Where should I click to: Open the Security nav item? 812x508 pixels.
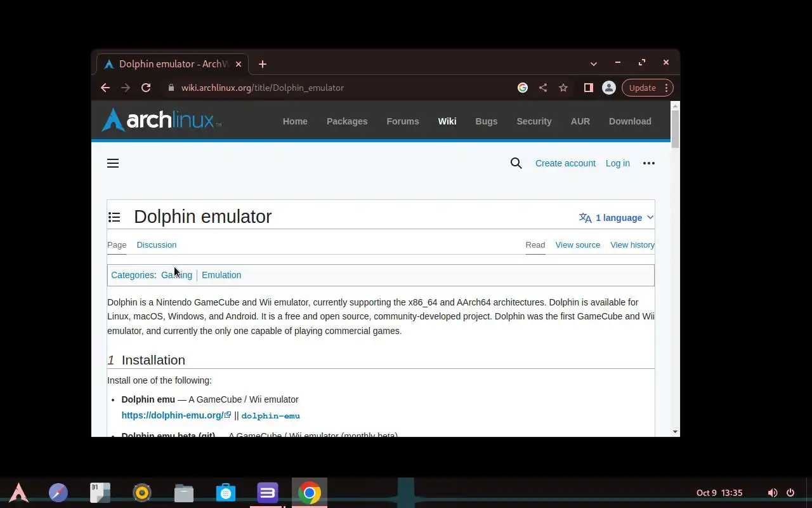pos(534,121)
